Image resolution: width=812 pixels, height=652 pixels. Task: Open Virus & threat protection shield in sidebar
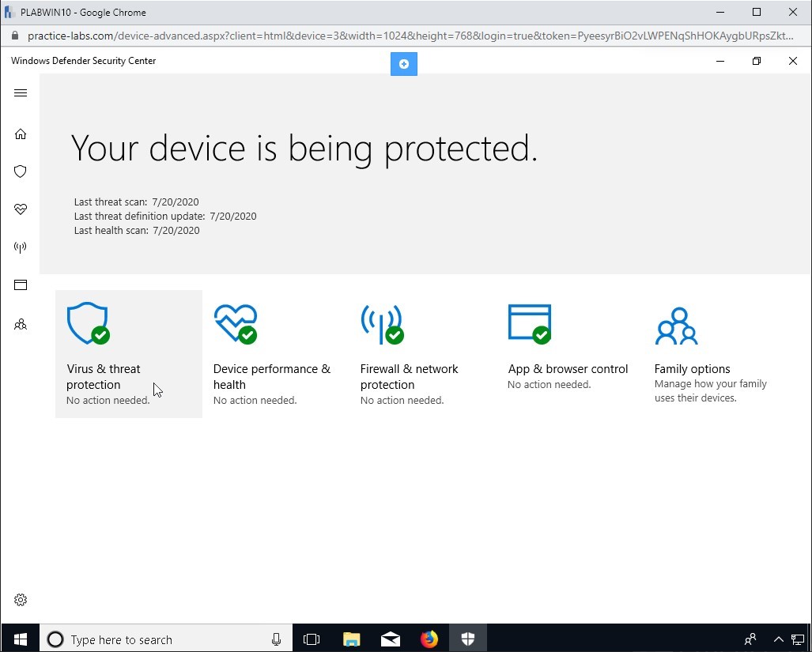[x=21, y=171]
